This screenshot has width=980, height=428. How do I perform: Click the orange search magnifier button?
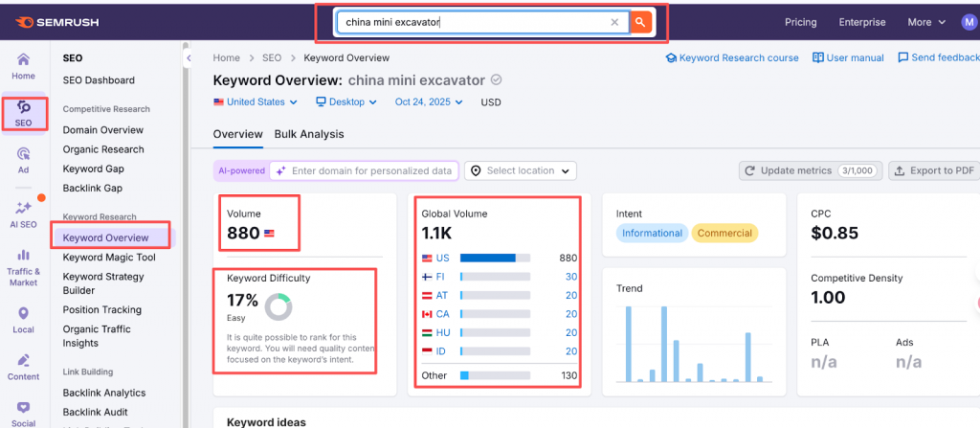point(641,22)
